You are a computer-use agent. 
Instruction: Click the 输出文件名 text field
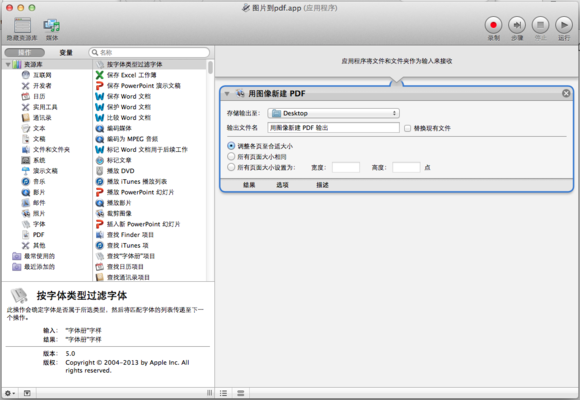tap(333, 128)
